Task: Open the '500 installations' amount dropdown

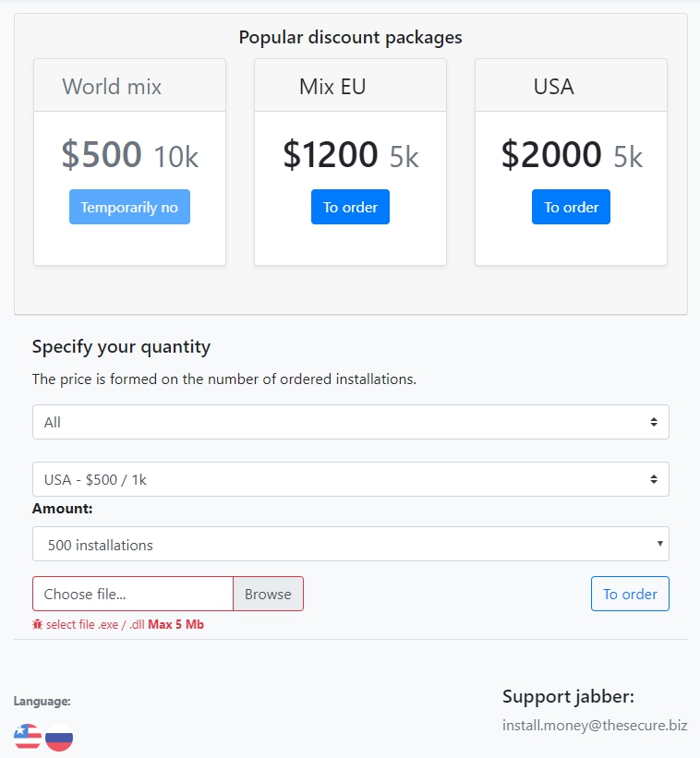Action: pos(351,544)
